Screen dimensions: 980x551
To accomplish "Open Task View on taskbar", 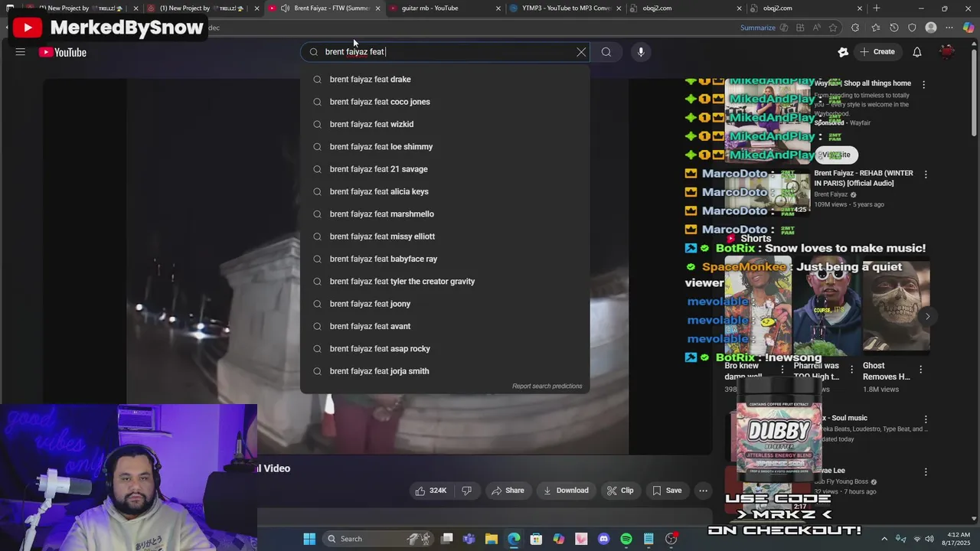I will (447, 539).
